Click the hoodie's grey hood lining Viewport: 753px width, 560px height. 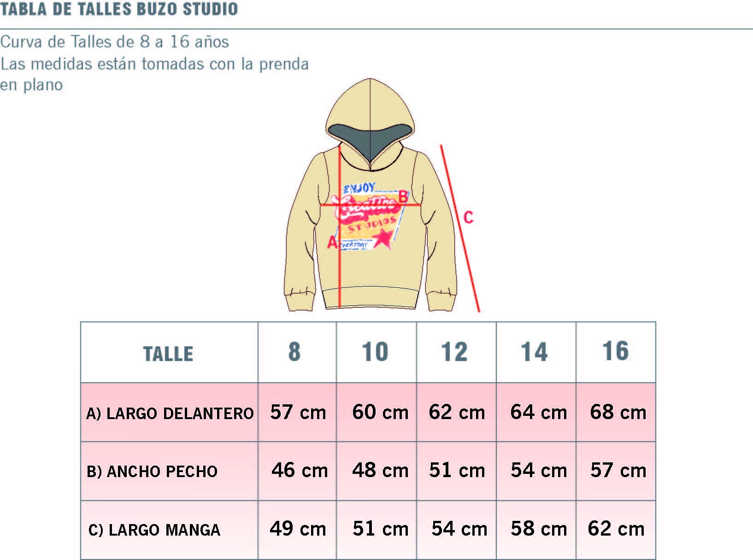pos(371,142)
